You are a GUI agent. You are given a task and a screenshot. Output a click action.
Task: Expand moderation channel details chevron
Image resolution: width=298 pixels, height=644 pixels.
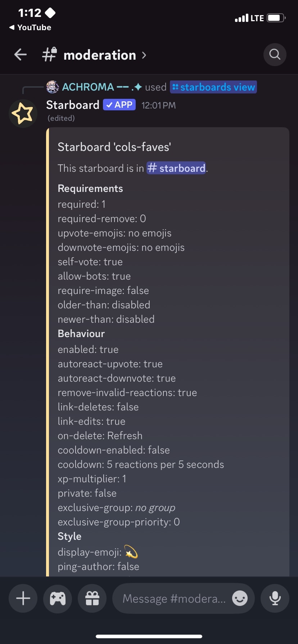144,55
